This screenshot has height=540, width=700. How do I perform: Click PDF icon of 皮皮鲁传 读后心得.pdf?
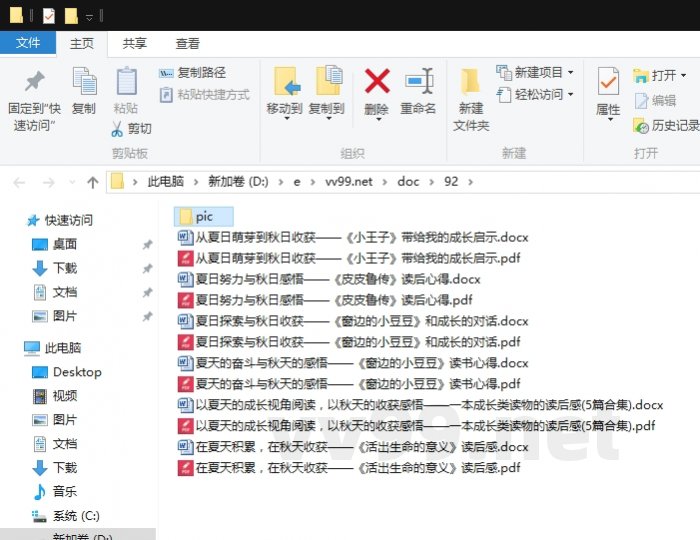coord(185,300)
